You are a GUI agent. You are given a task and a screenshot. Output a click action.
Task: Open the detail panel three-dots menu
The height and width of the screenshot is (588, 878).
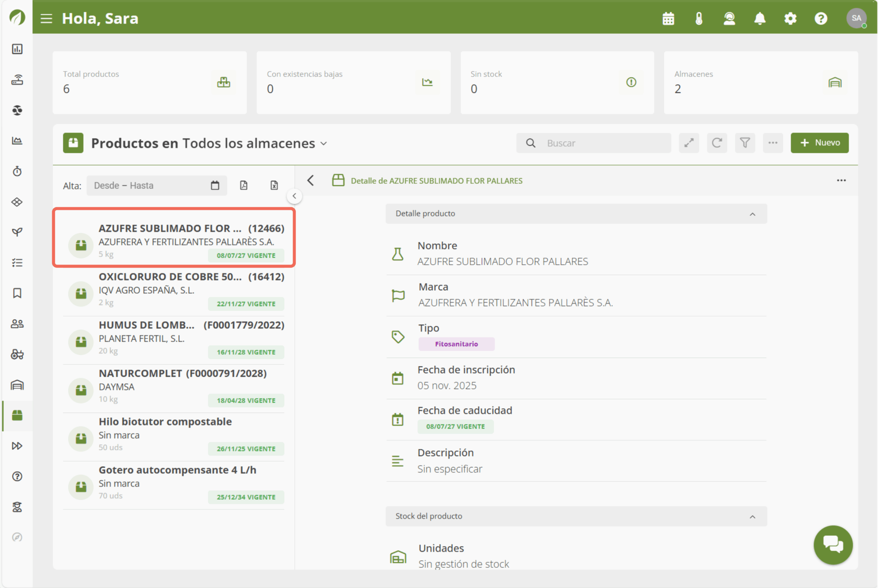click(841, 181)
